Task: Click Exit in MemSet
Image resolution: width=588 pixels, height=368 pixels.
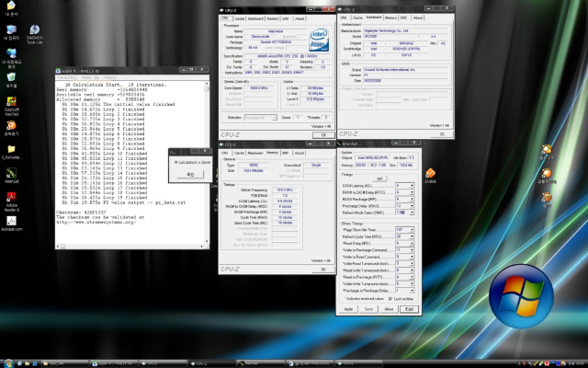Action: [x=409, y=309]
